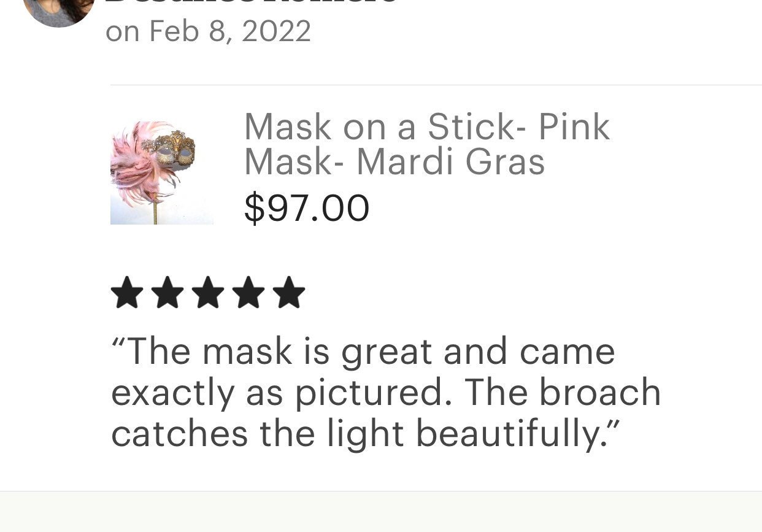762x532 pixels.
Task: Click the "on Feb 8, 2022" date
Action: point(208,31)
